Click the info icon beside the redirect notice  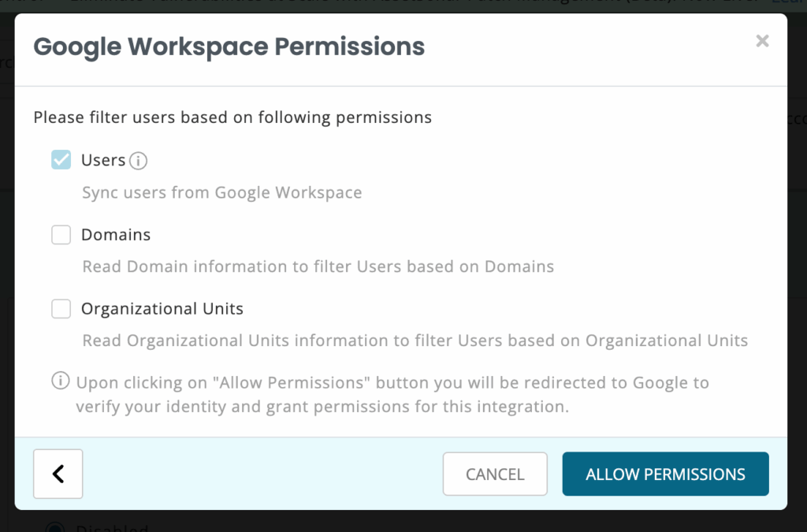[60, 382]
